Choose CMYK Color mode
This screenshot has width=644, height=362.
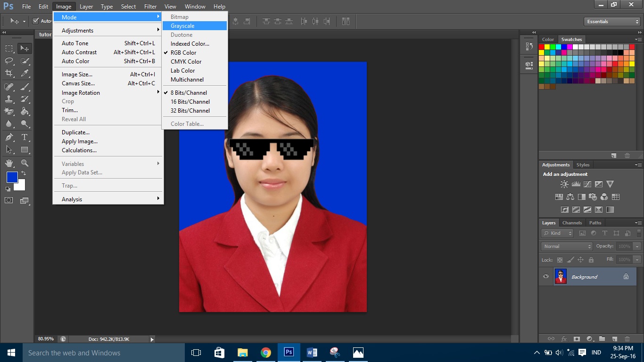195,62
